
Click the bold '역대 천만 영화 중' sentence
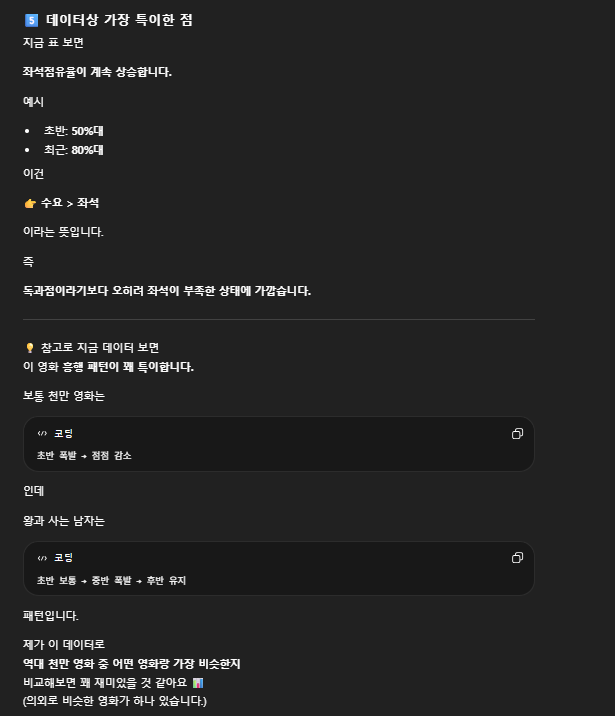(x=132, y=663)
